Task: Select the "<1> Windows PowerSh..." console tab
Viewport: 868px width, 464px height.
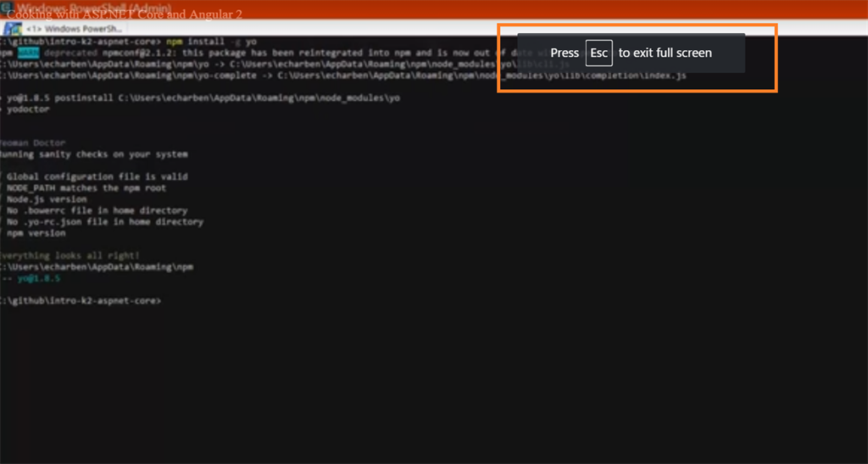Action: [65, 29]
